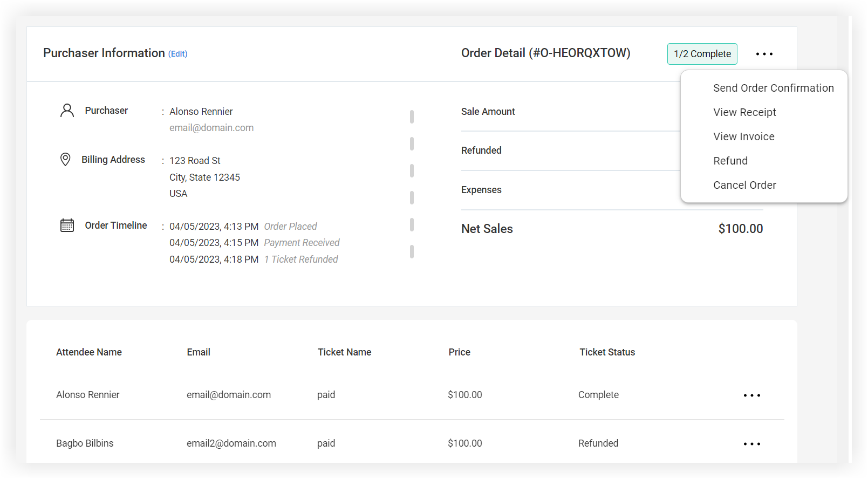Click the 123 Road St address line

pyautogui.click(x=195, y=161)
